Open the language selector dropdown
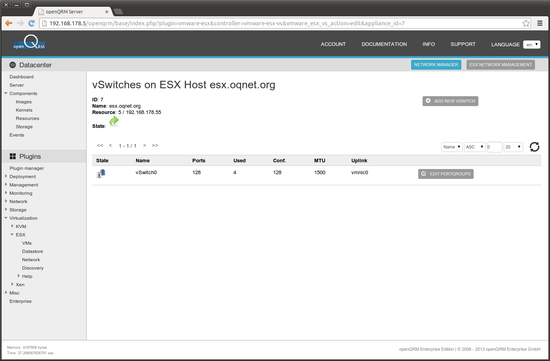 531,45
